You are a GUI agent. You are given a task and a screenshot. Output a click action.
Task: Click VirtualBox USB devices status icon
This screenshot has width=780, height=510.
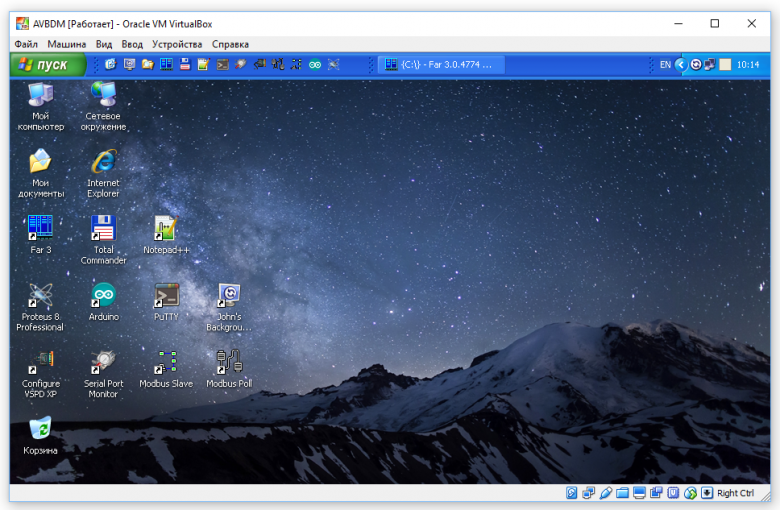click(x=606, y=493)
